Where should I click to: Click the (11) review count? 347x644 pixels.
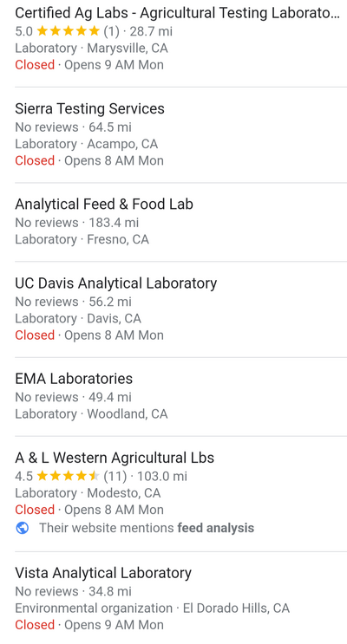click(115, 476)
